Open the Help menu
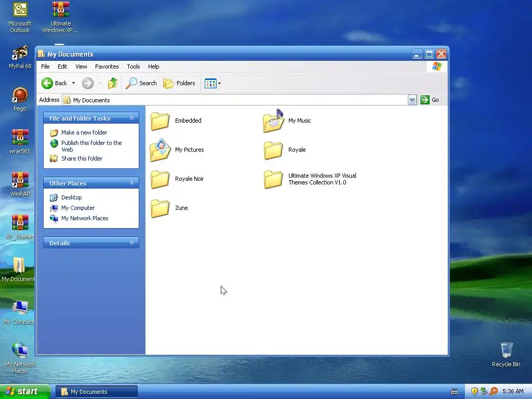Viewport: 532px width, 399px height. click(153, 66)
